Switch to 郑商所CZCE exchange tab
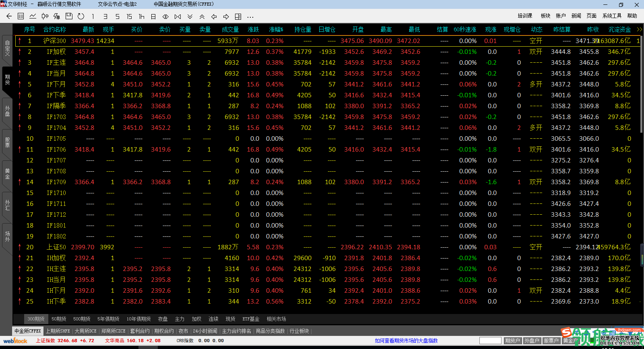This screenshot has height=349, width=644. pos(114,331)
